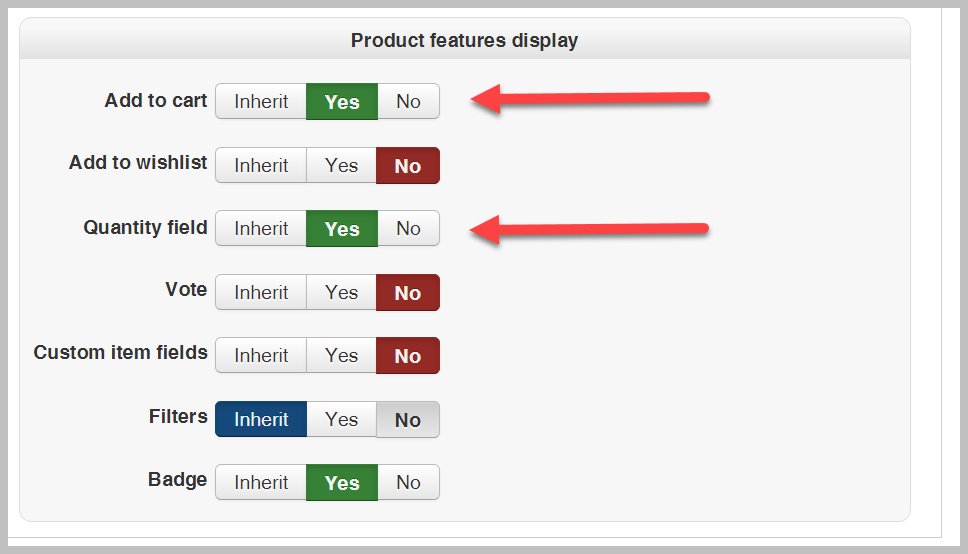Turn off Quantity field with No

coord(408,228)
